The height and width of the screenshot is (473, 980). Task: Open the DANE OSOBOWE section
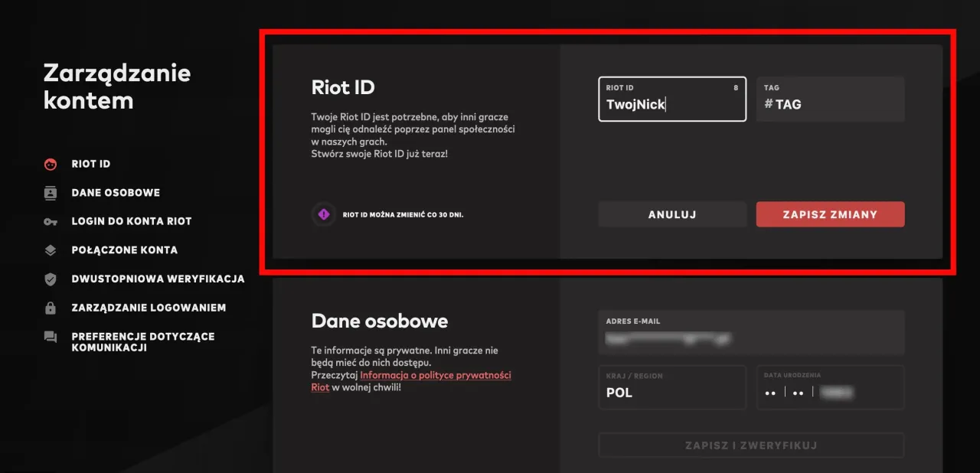pyautogui.click(x=116, y=192)
